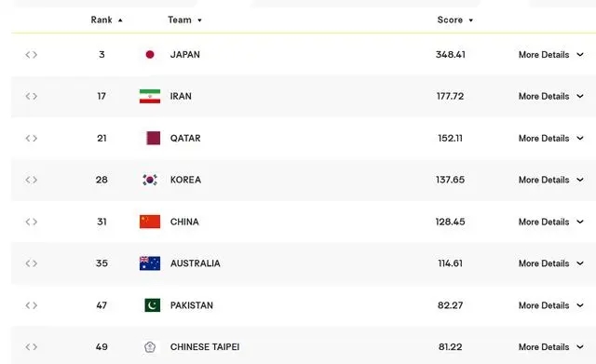The width and height of the screenshot is (596, 364).
Task: Expand More Details for Japan
Action: (x=550, y=55)
